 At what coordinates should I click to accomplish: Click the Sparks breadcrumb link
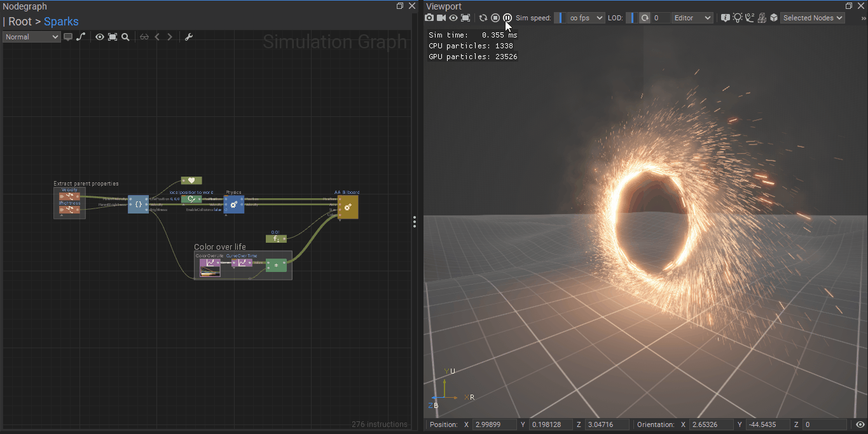[x=61, y=22]
